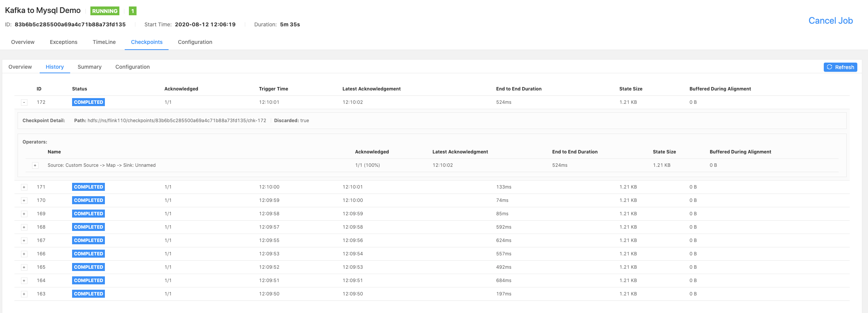Viewport: 868px width, 313px height.
Task: Switch to the TimeLine tab
Action: 104,42
